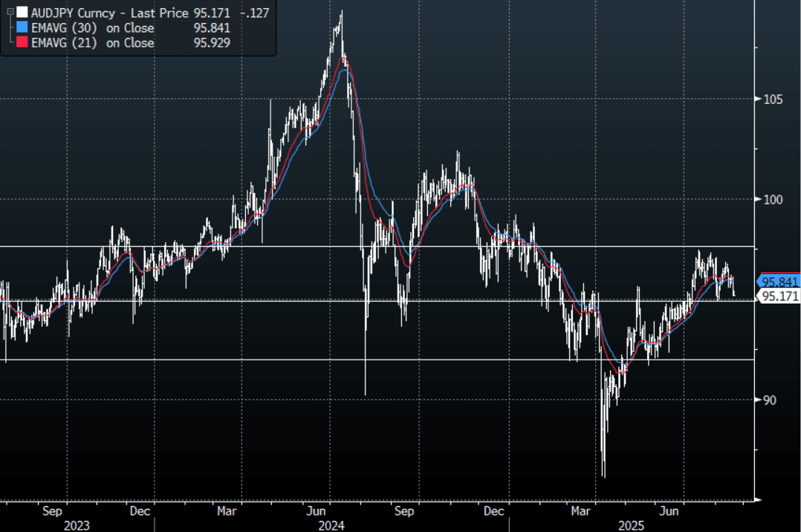Collapse the legend tree expander box
The height and width of the screenshot is (532, 801).
click(10, 11)
